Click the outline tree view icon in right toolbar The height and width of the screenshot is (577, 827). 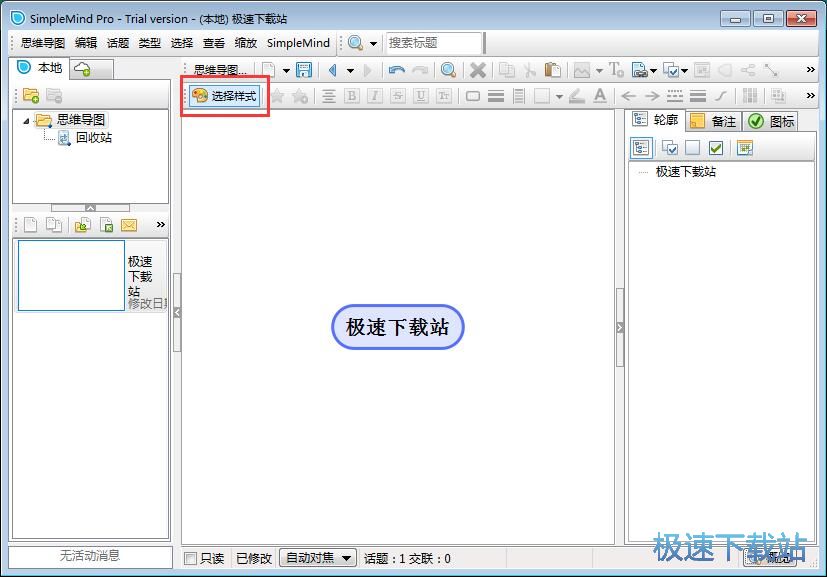coord(641,148)
